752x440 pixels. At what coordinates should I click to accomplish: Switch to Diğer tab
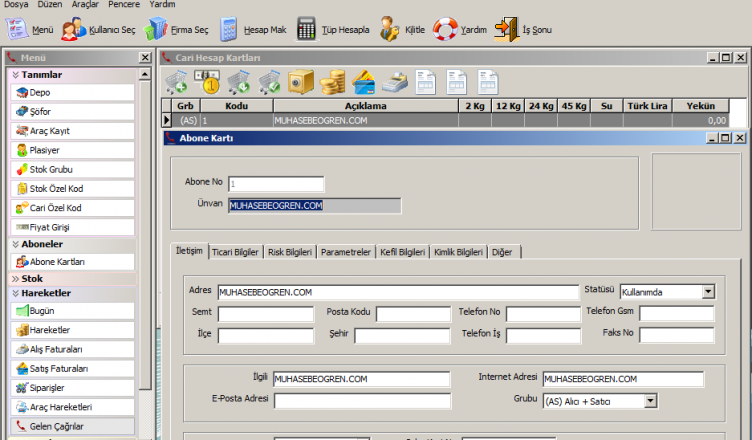pos(503,252)
